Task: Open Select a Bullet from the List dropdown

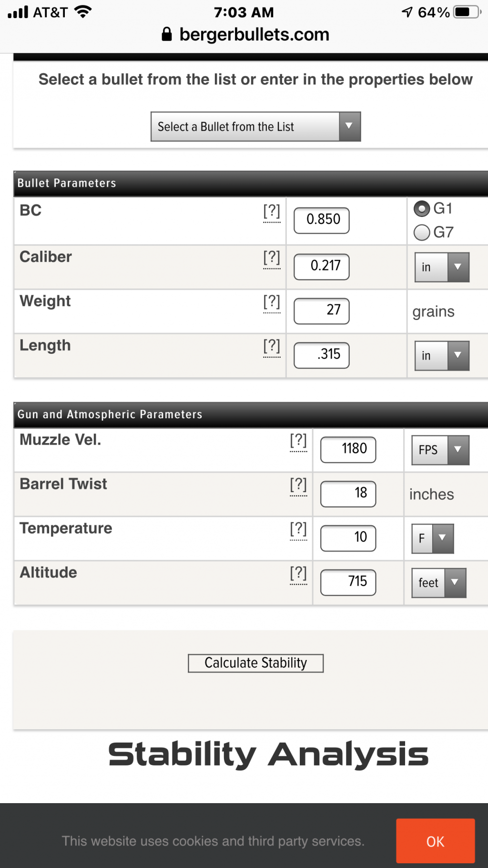Action: click(255, 126)
